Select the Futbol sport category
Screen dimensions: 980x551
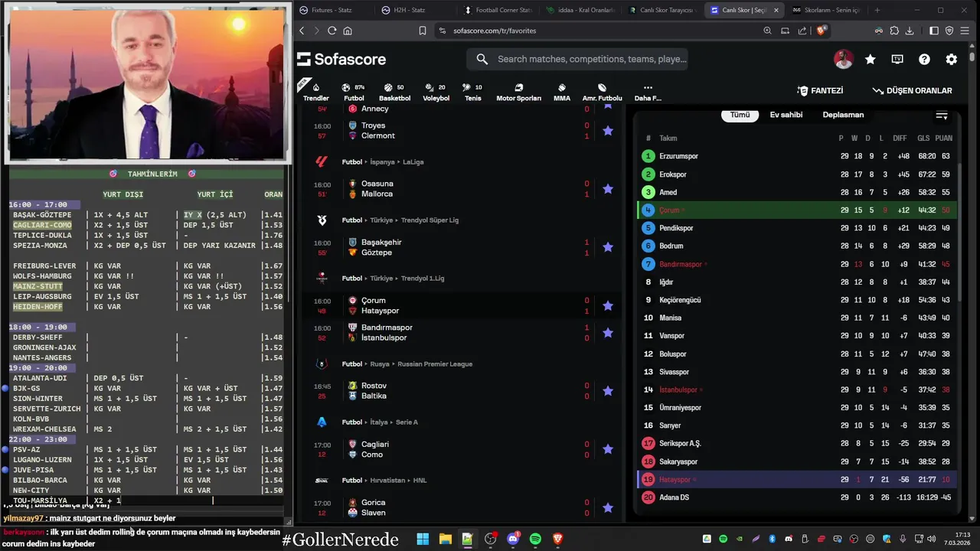354,92
